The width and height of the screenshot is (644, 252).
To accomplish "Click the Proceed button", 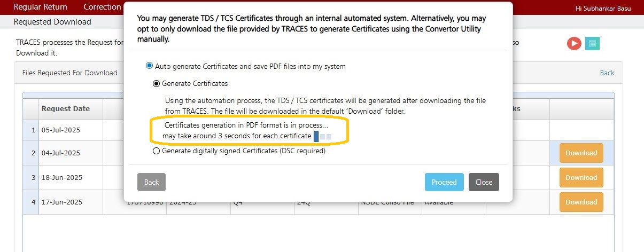I will (x=444, y=182).
